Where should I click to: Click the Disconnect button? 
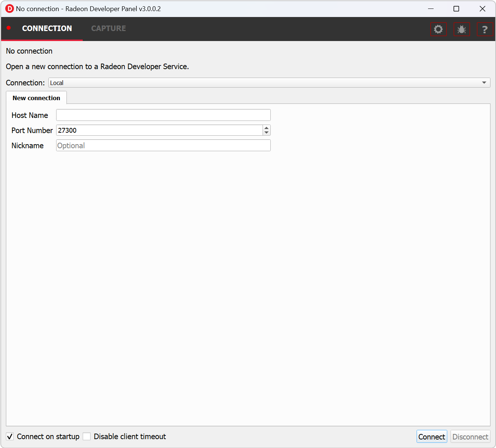point(470,437)
